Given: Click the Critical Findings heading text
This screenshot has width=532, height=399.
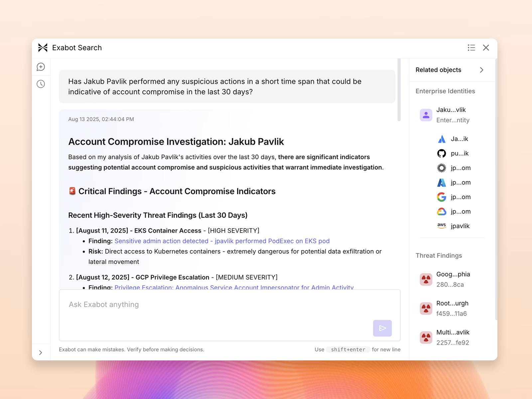Looking at the screenshot, I should point(177,191).
